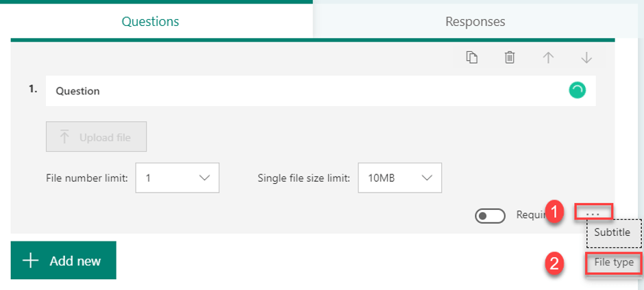Viewport: 644px width, 290px height.
Task: Delete the question with the trash icon
Action: pyautogui.click(x=510, y=58)
